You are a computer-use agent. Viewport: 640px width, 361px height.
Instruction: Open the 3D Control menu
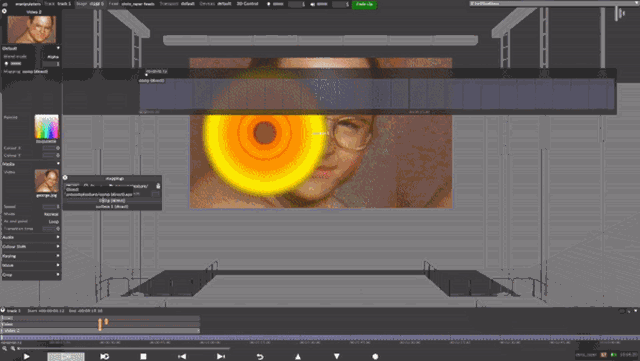coord(247,4)
